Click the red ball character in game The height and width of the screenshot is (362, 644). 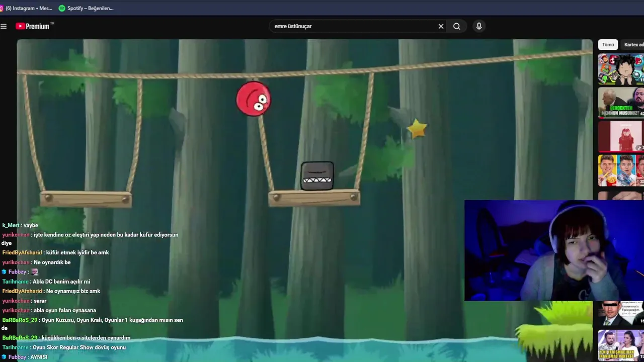pos(254,99)
